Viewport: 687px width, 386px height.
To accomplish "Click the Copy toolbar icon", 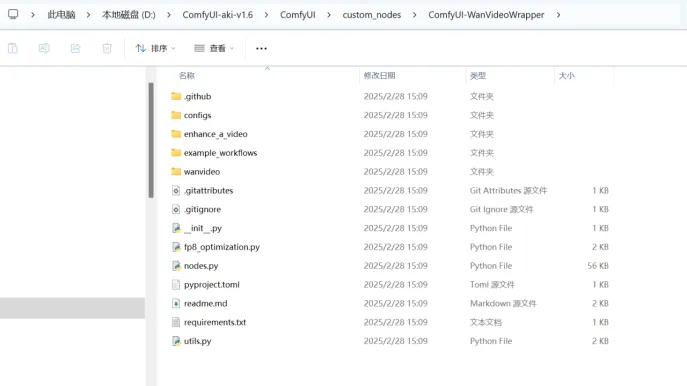I will point(13,48).
